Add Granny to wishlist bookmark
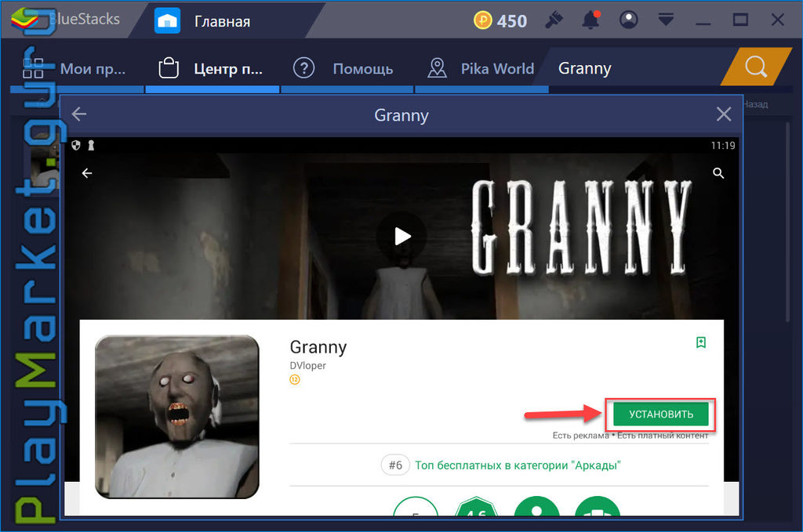Screen dimensions: 803x532 [701, 342]
